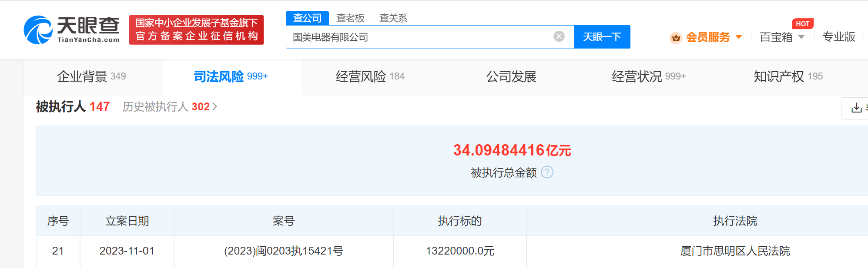Click the Tianyancha logo

[72, 30]
